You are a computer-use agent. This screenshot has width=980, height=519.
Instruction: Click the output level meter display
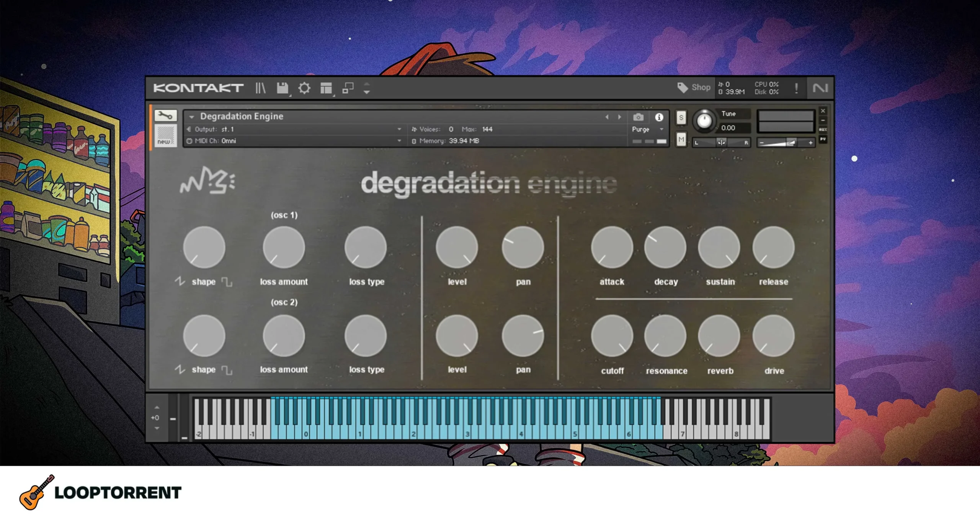coord(786,121)
